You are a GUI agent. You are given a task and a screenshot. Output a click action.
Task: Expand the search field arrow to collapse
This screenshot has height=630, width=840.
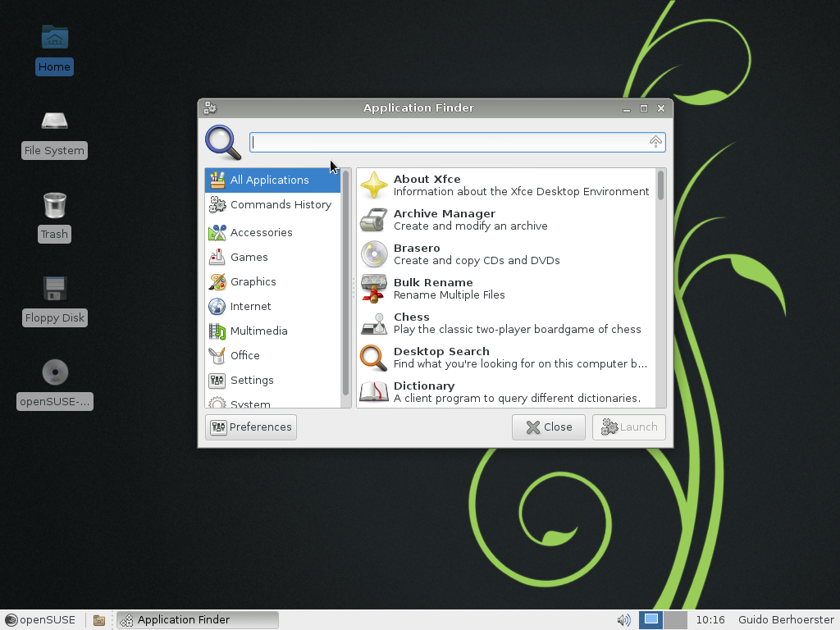(x=655, y=142)
